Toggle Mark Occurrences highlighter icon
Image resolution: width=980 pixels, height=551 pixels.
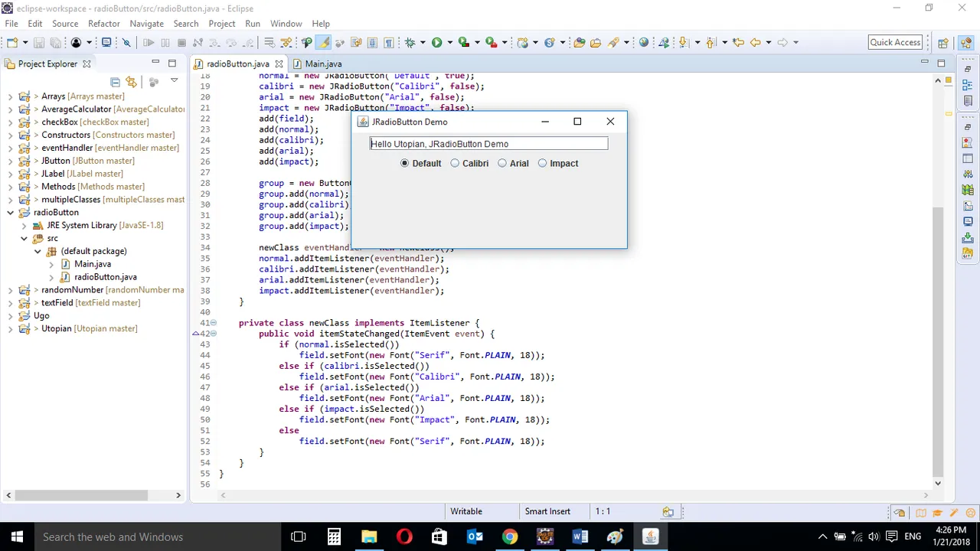(x=324, y=43)
